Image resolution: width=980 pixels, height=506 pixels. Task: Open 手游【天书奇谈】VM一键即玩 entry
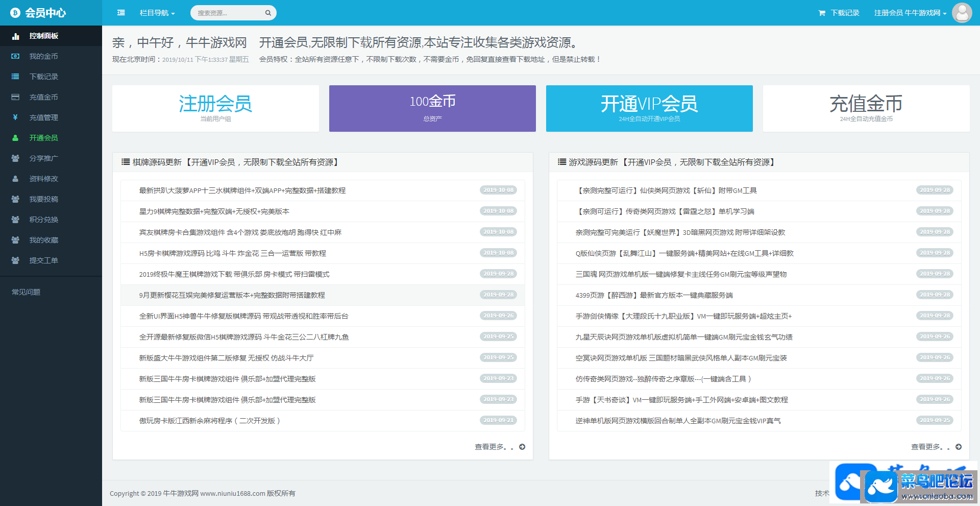pyautogui.click(x=759, y=400)
